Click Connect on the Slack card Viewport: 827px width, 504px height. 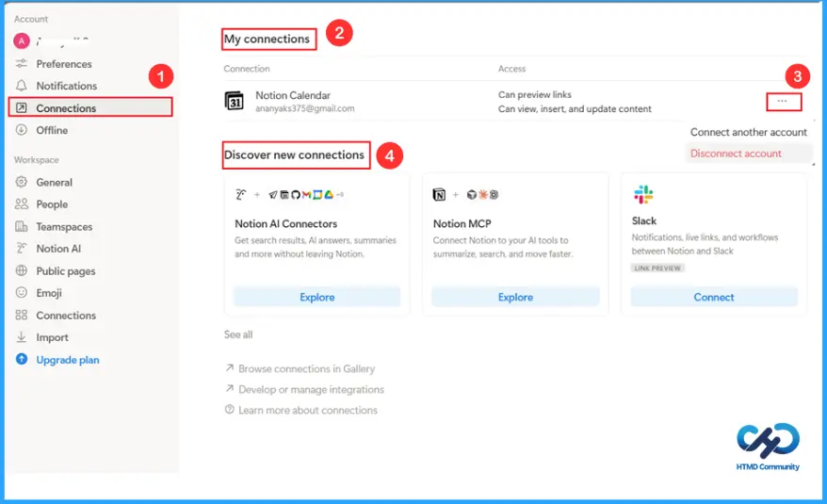[714, 297]
